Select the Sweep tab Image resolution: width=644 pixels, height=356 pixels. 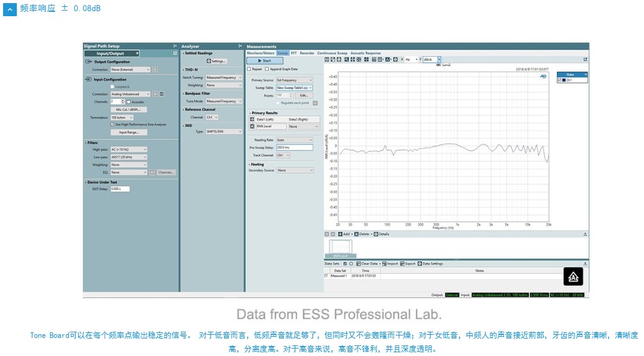tap(283, 53)
